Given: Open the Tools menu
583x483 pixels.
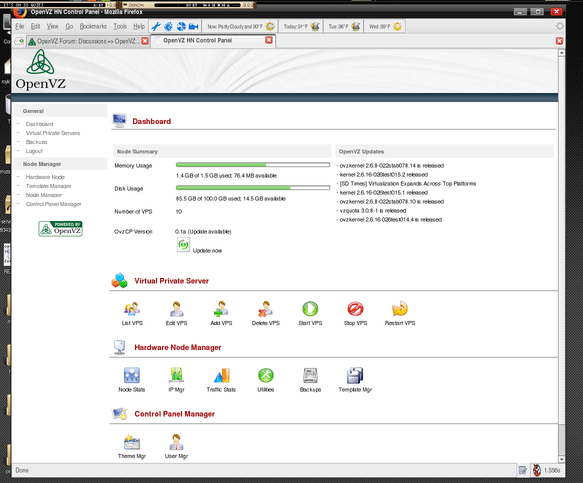Looking at the screenshot, I should point(120,26).
